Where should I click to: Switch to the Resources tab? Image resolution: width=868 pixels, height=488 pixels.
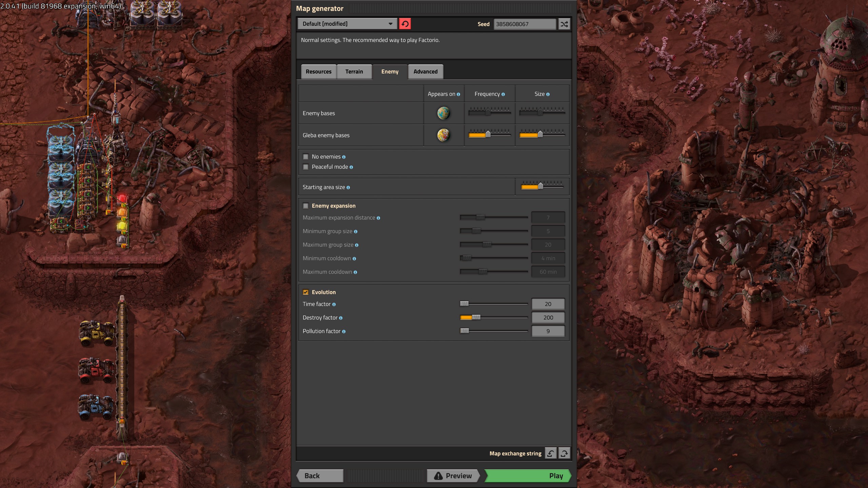319,72
